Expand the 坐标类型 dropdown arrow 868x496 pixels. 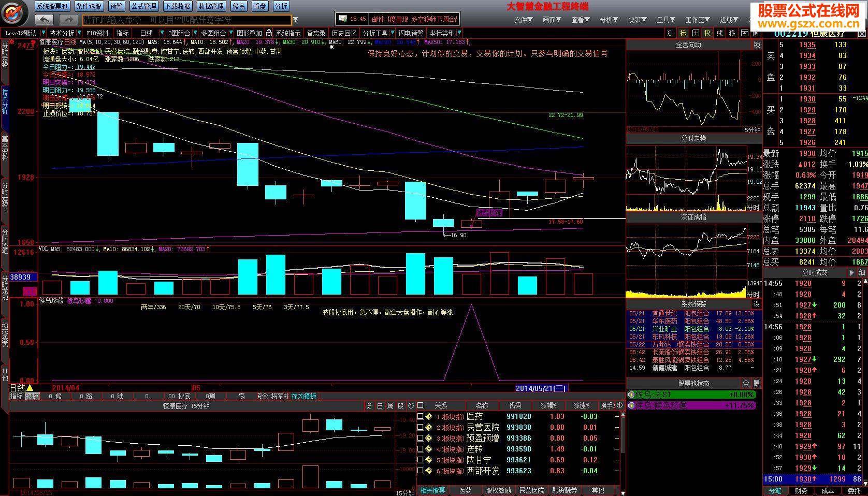(x=459, y=33)
